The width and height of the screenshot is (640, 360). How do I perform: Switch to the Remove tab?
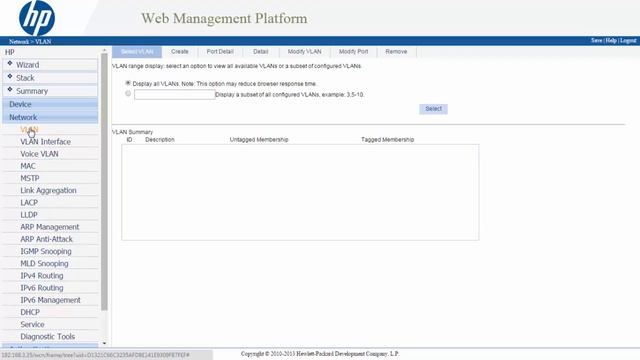(396, 52)
